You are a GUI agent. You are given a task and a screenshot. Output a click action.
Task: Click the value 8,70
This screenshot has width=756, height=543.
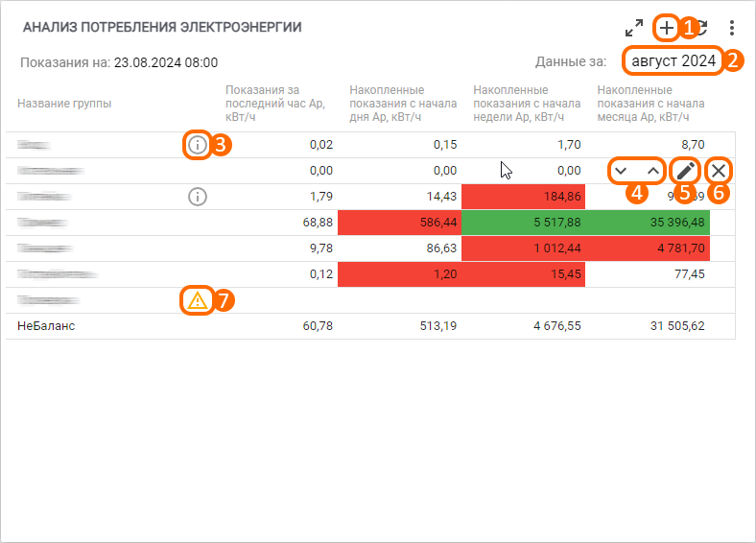coord(693,145)
